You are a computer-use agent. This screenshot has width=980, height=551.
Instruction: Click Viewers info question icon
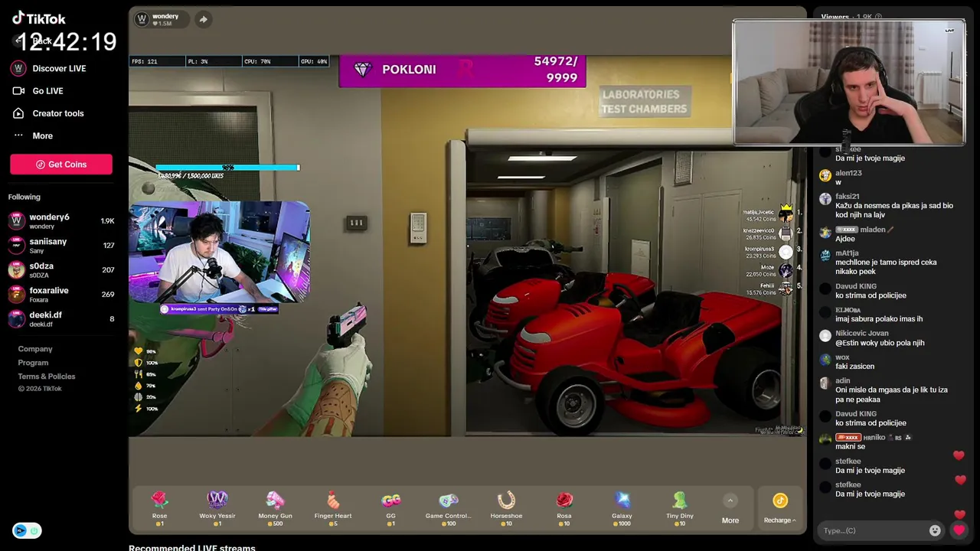tap(878, 17)
